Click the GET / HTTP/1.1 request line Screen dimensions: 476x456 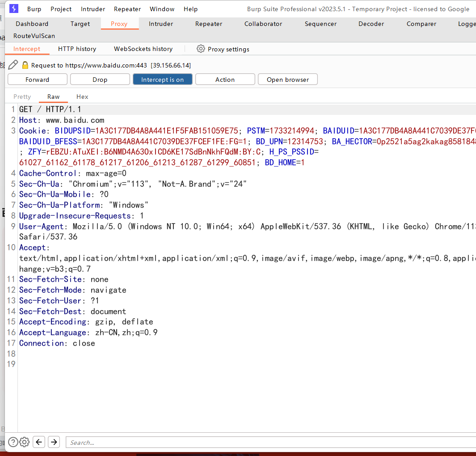coord(50,109)
